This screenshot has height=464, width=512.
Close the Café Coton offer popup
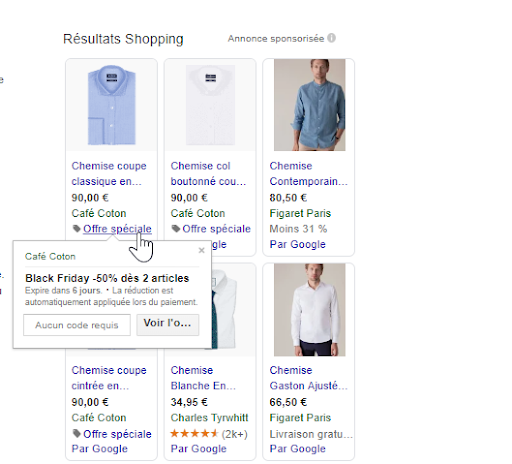[201, 250]
